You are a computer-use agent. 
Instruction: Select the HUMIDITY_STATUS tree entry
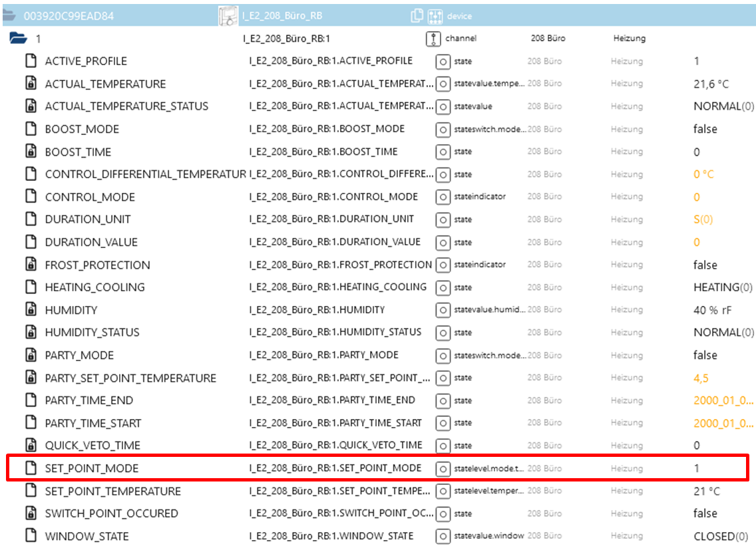click(x=92, y=333)
